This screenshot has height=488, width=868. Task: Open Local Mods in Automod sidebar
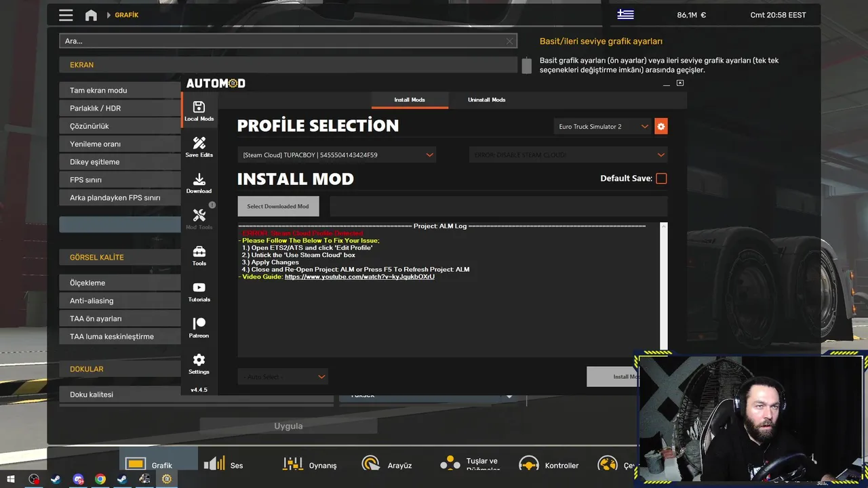point(199,111)
